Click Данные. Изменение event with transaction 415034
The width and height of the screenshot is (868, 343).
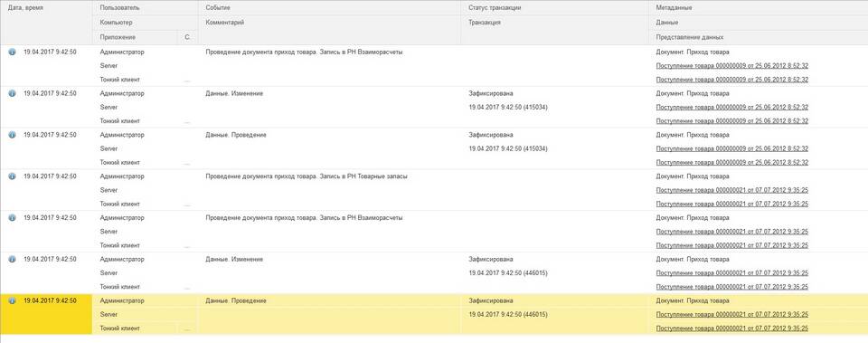(234, 93)
